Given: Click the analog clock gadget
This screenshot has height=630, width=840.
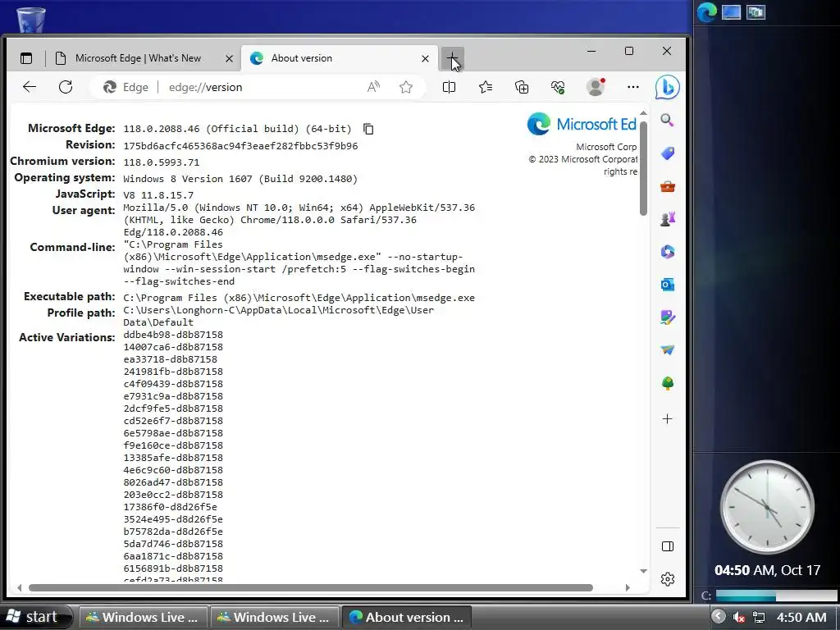Looking at the screenshot, I should [767, 507].
